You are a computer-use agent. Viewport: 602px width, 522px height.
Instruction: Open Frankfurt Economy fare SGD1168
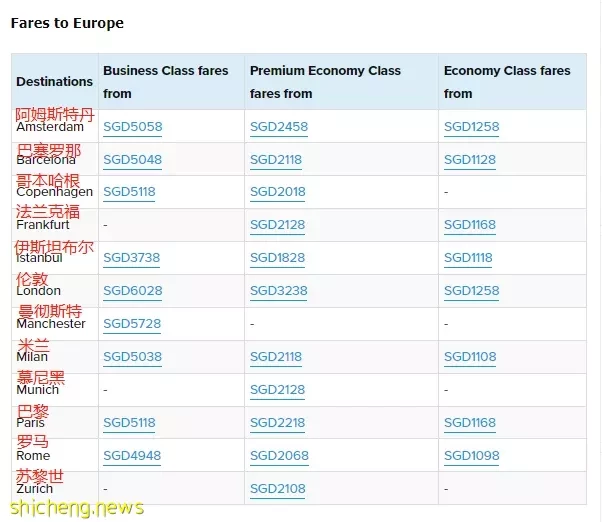(470, 225)
